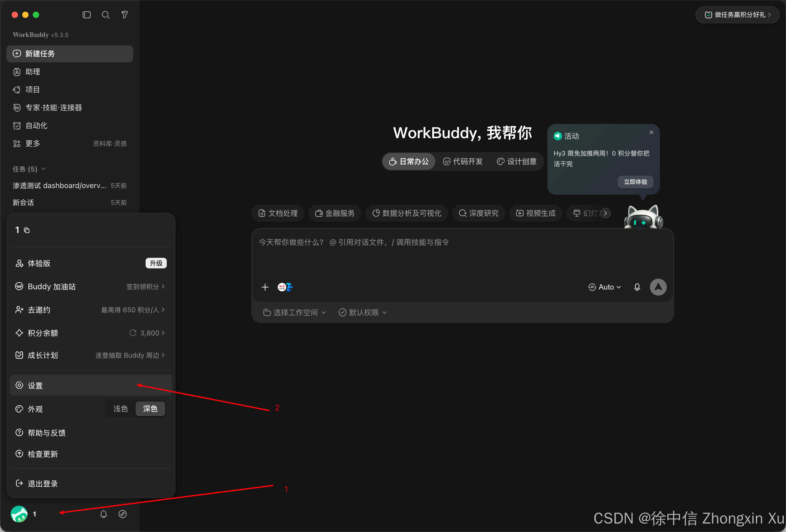This screenshot has width=786, height=532.
Task: Open the 选择工作空间 dropdown
Action: [295, 313]
